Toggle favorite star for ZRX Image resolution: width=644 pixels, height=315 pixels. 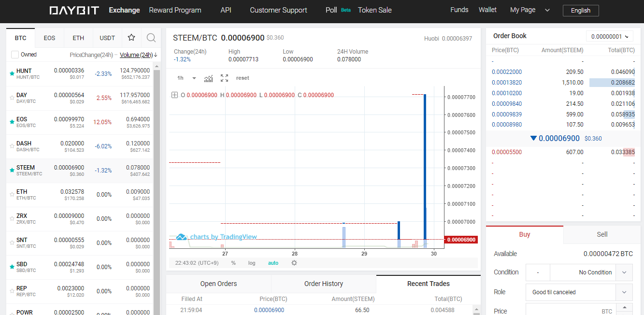coord(12,219)
